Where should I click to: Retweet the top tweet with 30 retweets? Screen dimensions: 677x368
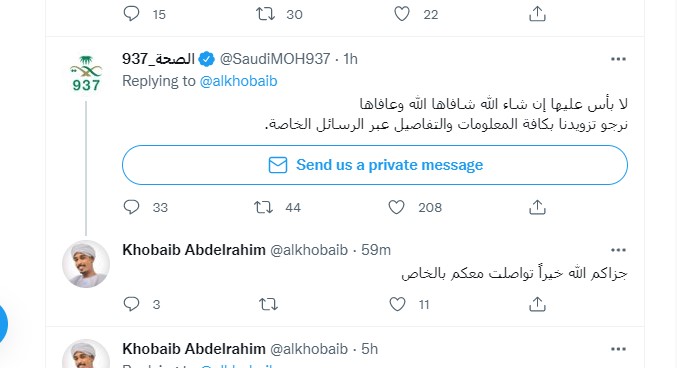[x=265, y=14]
